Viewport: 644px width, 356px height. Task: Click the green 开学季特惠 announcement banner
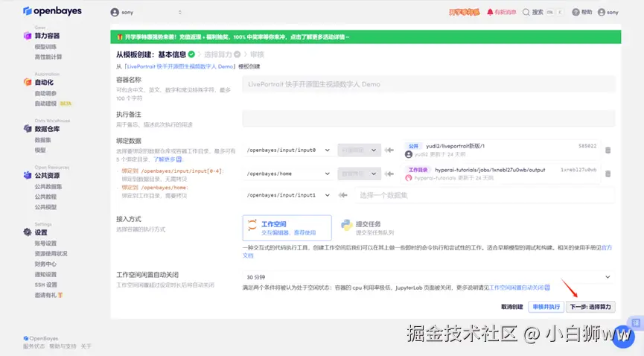[366, 37]
